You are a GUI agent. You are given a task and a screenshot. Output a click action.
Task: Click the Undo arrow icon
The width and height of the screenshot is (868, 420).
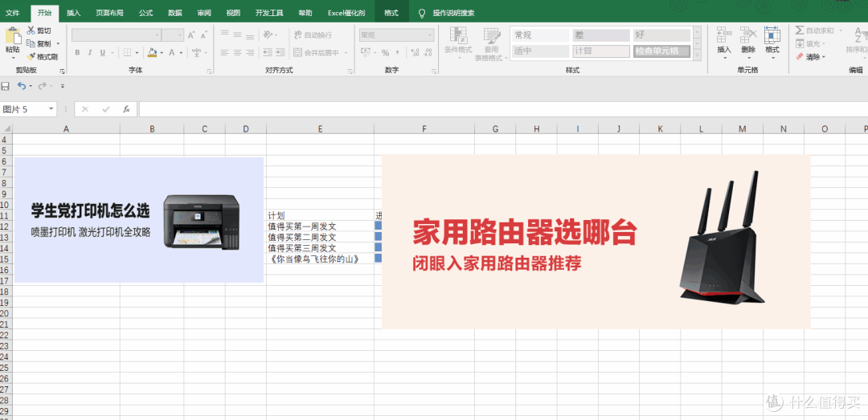(x=22, y=86)
